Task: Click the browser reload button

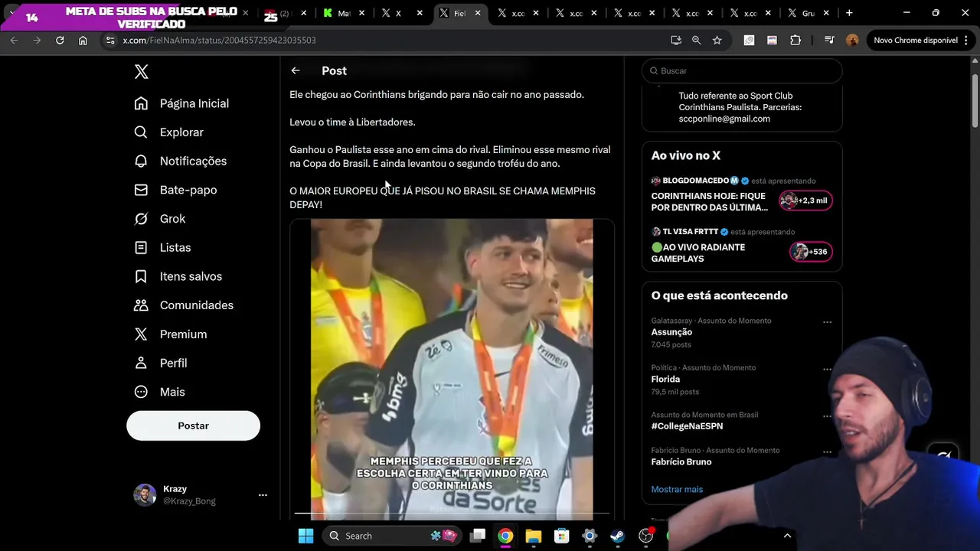Action: click(x=60, y=40)
